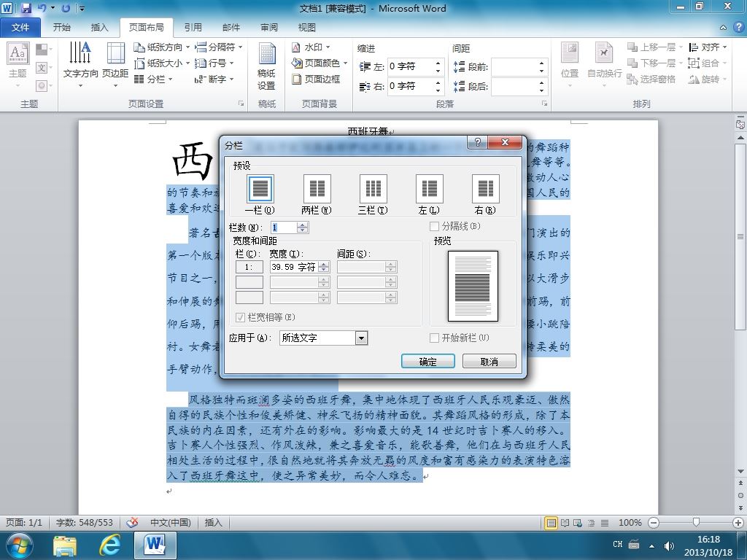The image size is (747, 560).
Task: Click the Redo icon in title bar
Action: (66, 7)
